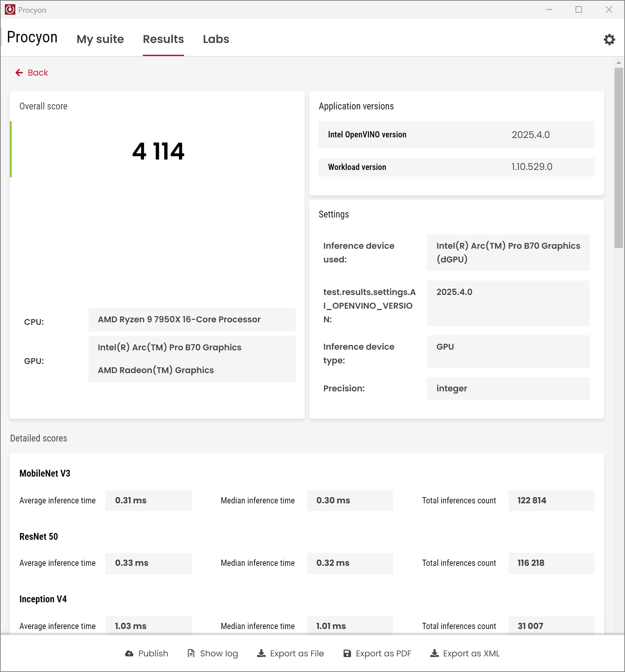Click the red back arrow icon
The height and width of the screenshot is (672, 625).
coord(19,73)
